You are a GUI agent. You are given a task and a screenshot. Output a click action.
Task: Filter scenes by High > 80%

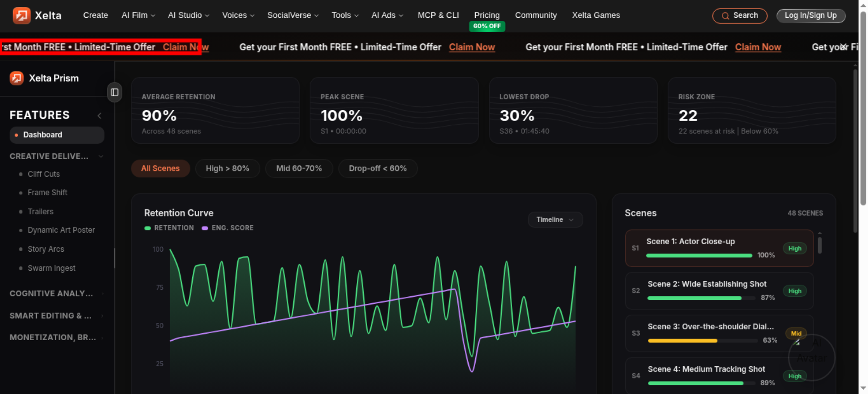[227, 168]
